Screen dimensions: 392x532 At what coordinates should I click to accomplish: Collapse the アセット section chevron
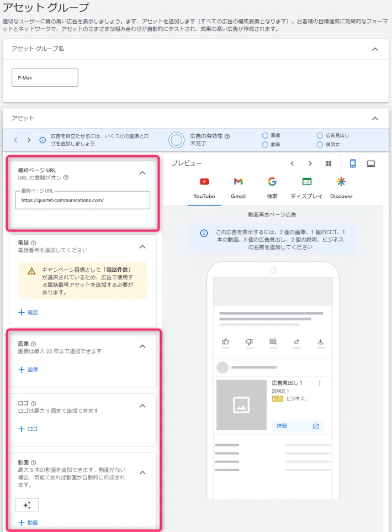375,118
